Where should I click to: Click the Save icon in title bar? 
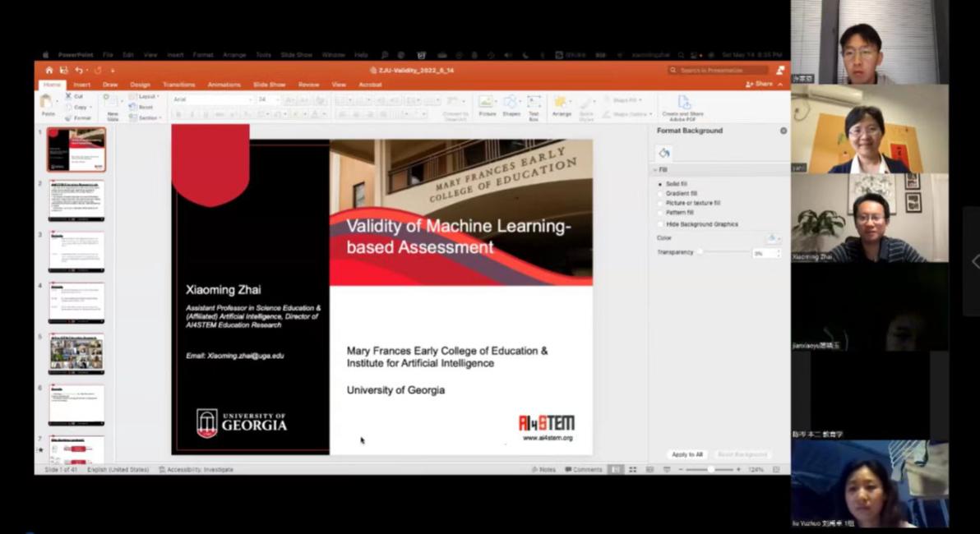(63, 71)
